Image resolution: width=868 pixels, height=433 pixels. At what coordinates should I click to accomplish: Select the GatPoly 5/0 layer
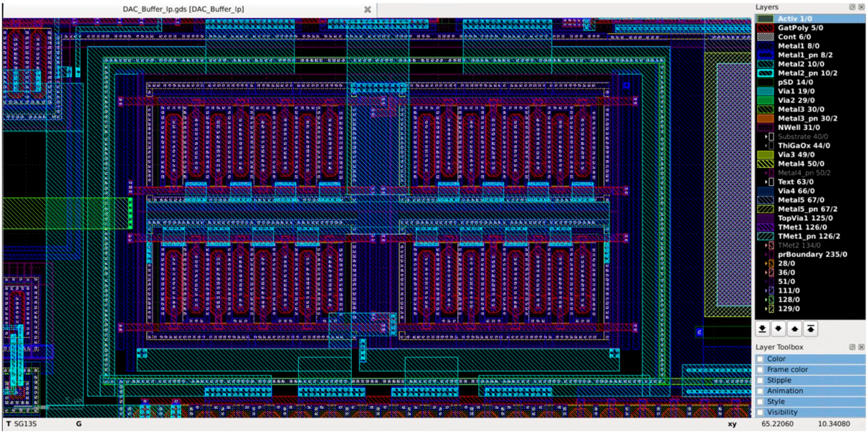[x=800, y=28]
